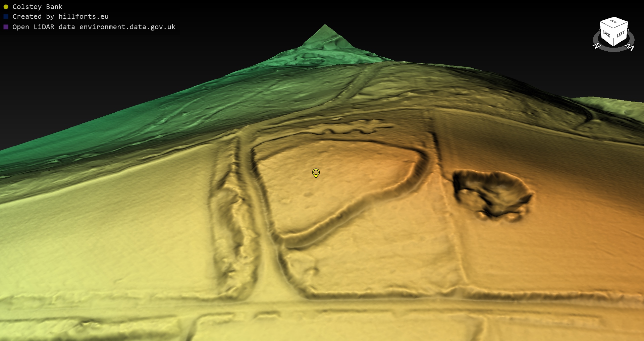Click the yellow location pin on the terrain
Viewport: 644px width, 341px height.
[x=316, y=173]
